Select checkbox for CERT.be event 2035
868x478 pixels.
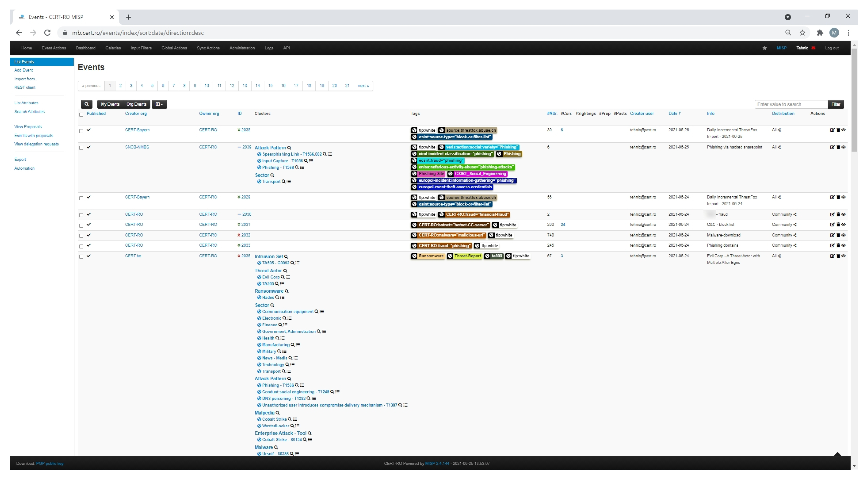pyautogui.click(x=81, y=257)
